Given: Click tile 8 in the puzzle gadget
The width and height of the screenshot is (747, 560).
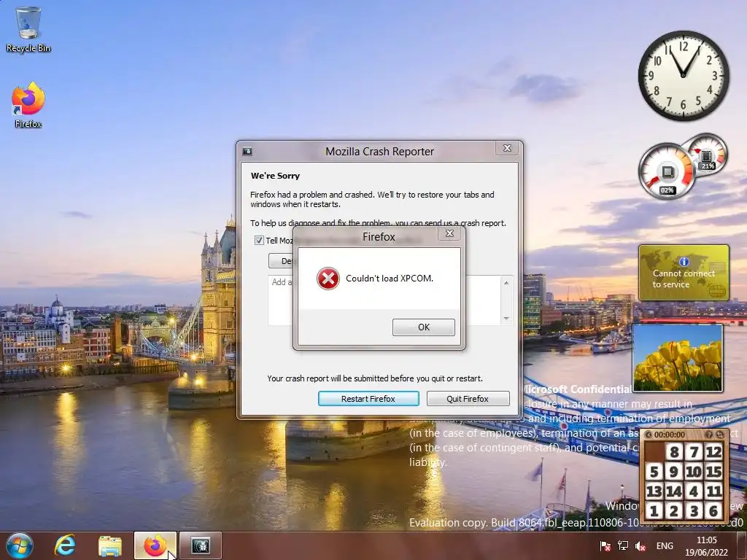Looking at the screenshot, I should [674, 451].
